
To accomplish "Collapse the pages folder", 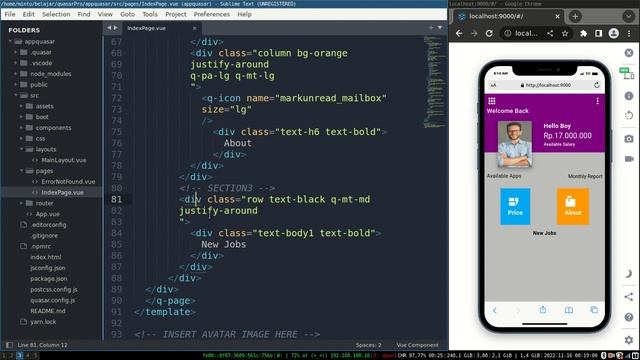I will pyautogui.click(x=21, y=171).
